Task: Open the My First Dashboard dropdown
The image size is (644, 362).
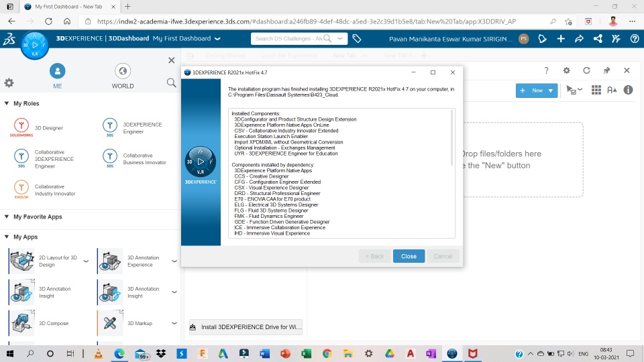Action: [217, 39]
